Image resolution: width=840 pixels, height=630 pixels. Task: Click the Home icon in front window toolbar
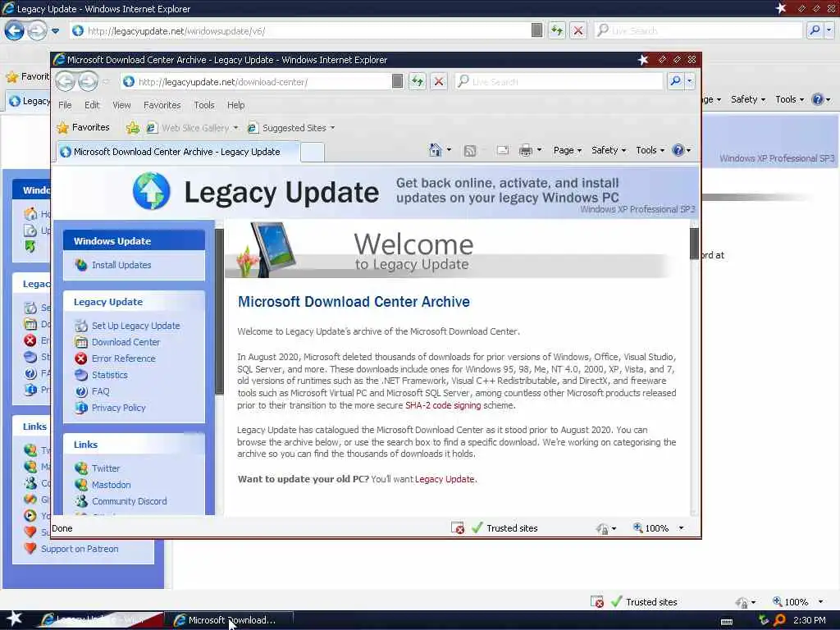(435, 151)
